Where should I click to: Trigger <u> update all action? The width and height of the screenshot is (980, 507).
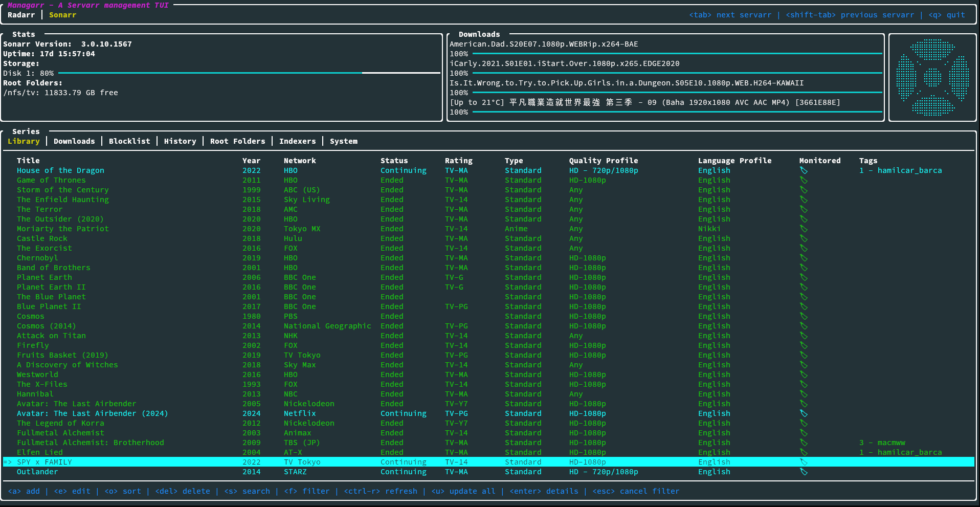point(463,491)
